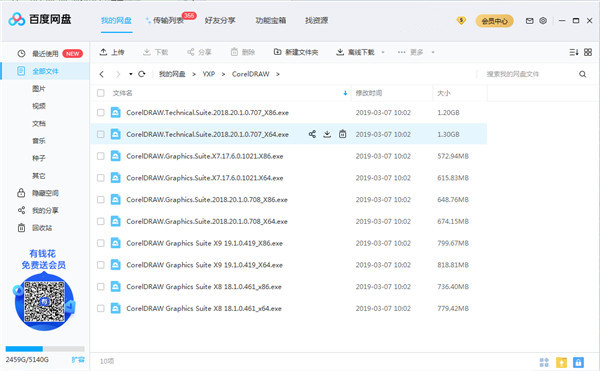Click the 删除 delete toolbar button

click(243, 52)
